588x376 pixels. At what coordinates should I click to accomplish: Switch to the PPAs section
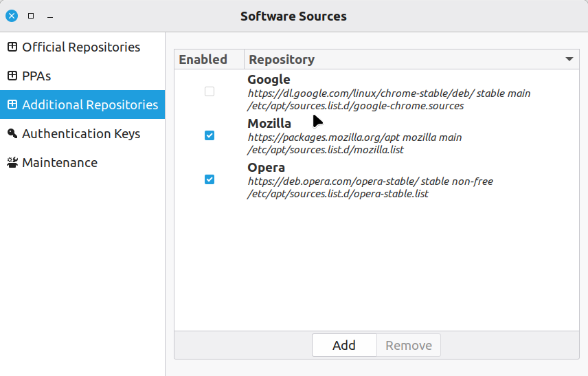click(x=82, y=76)
